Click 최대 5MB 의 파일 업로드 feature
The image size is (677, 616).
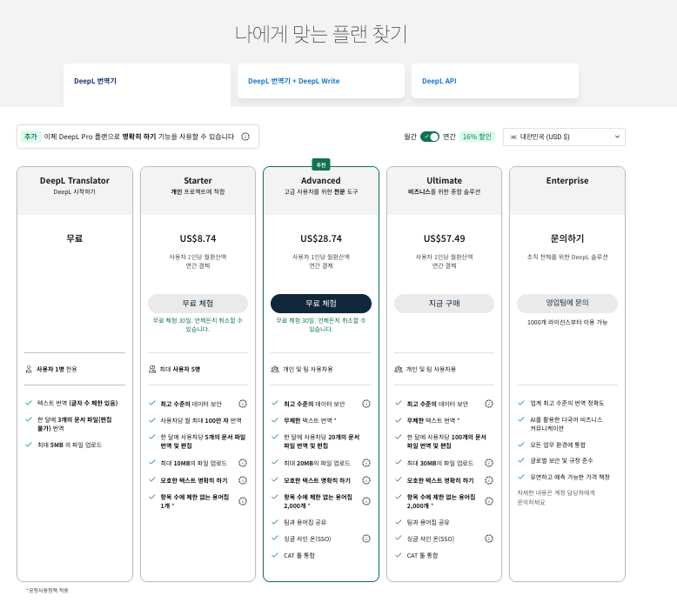(x=70, y=445)
